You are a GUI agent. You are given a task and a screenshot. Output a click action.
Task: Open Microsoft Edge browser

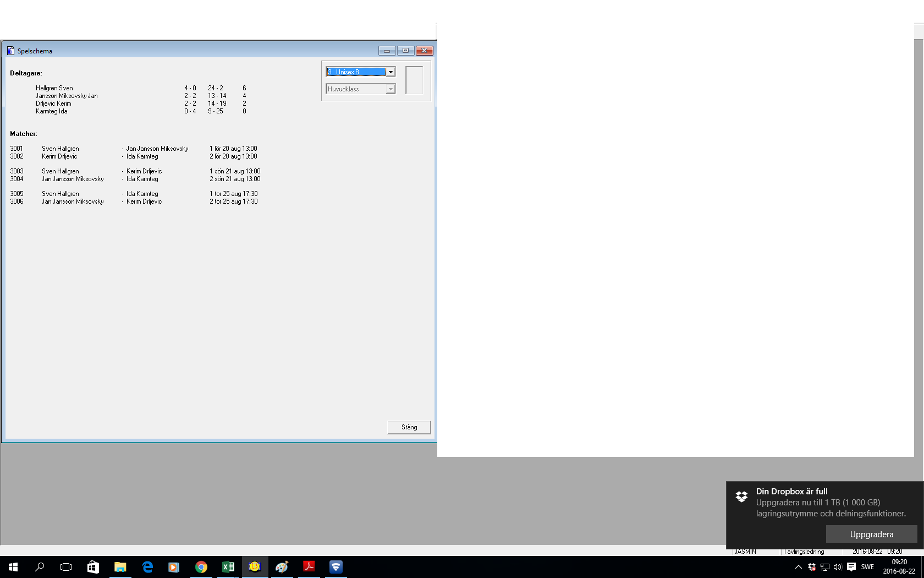(147, 567)
